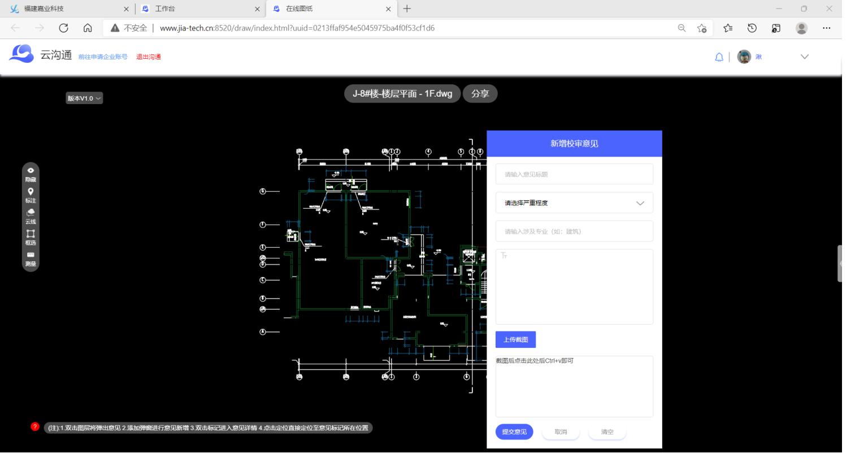Click the 请输入意见标题 title input field
The image size is (868, 466).
[574, 174]
